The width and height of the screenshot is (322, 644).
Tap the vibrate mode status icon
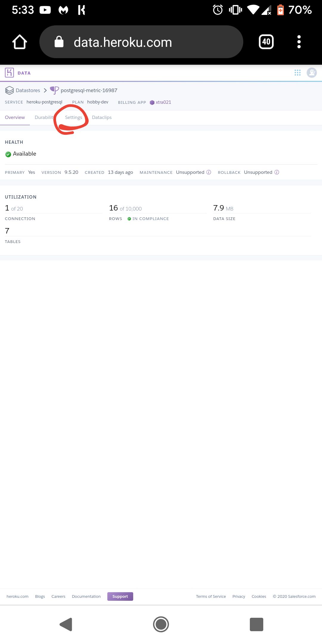(x=236, y=10)
